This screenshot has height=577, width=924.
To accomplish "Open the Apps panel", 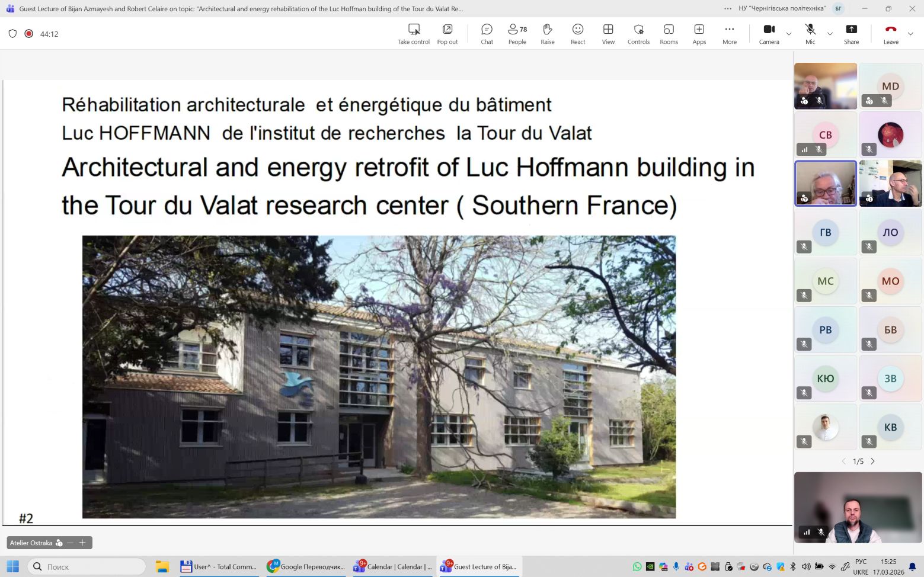I will point(699,34).
